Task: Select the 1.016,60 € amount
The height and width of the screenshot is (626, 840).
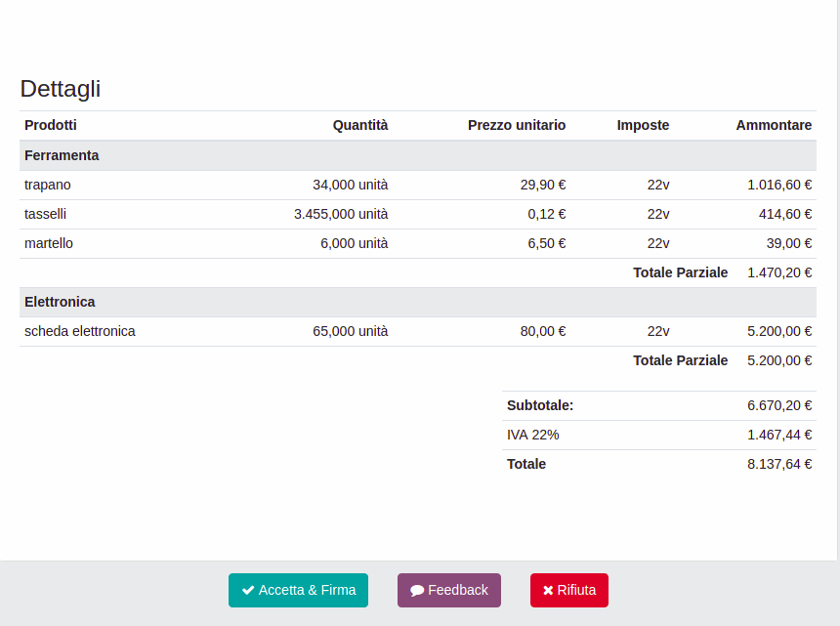Action: [779, 185]
